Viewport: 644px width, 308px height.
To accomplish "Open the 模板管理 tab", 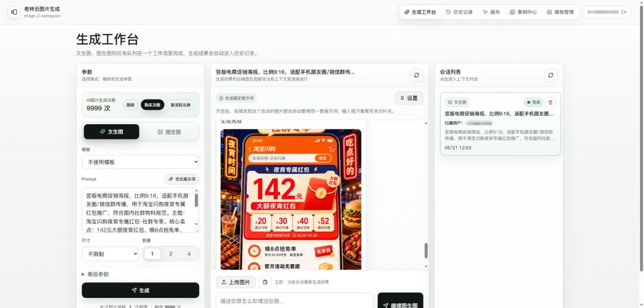I will click(x=560, y=12).
